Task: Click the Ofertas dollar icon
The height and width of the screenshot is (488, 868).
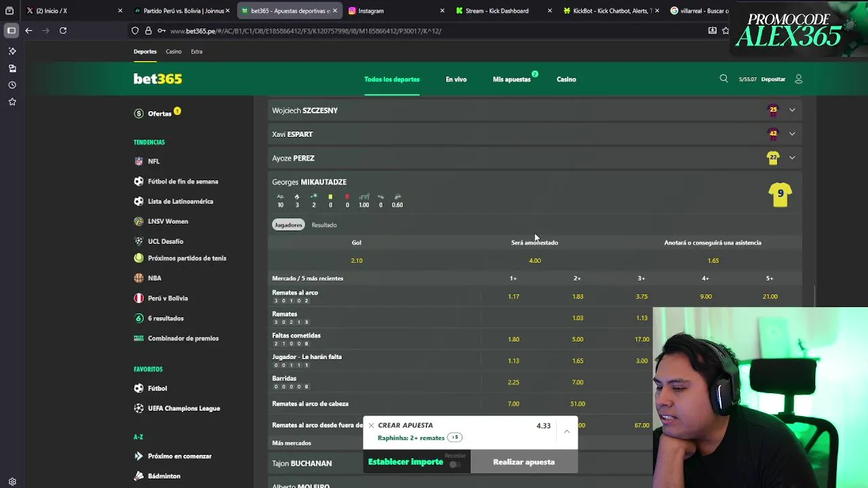Action: (138, 113)
